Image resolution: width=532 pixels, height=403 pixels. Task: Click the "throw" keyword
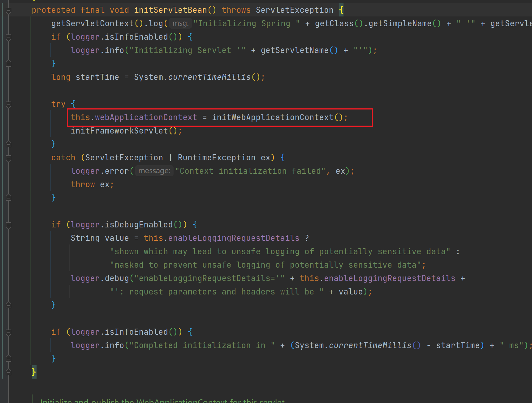(x=83, y=184)
